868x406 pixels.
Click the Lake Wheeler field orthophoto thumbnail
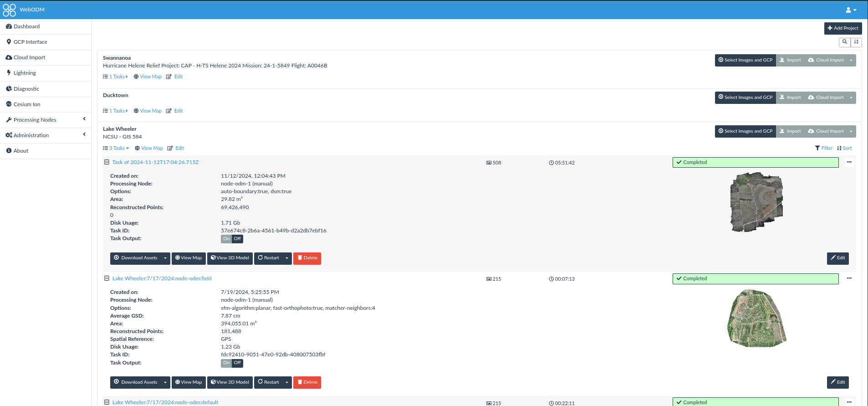tap(756, 319)
